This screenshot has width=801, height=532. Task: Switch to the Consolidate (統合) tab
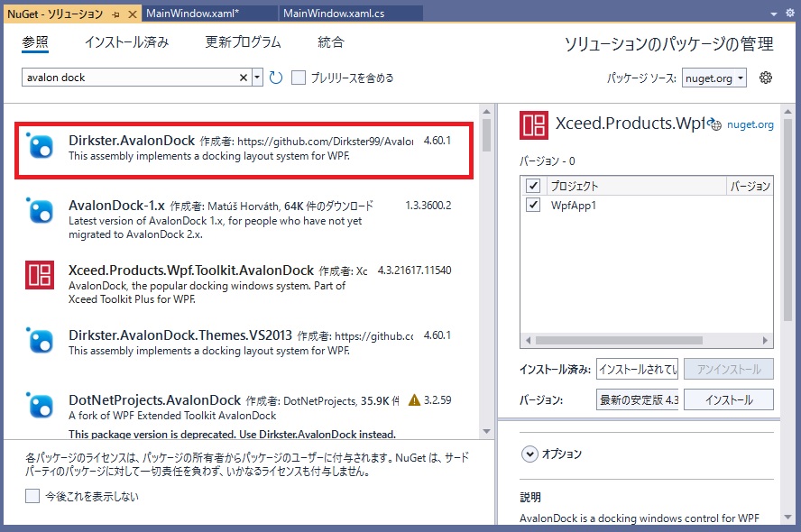[x=331, y=42]
